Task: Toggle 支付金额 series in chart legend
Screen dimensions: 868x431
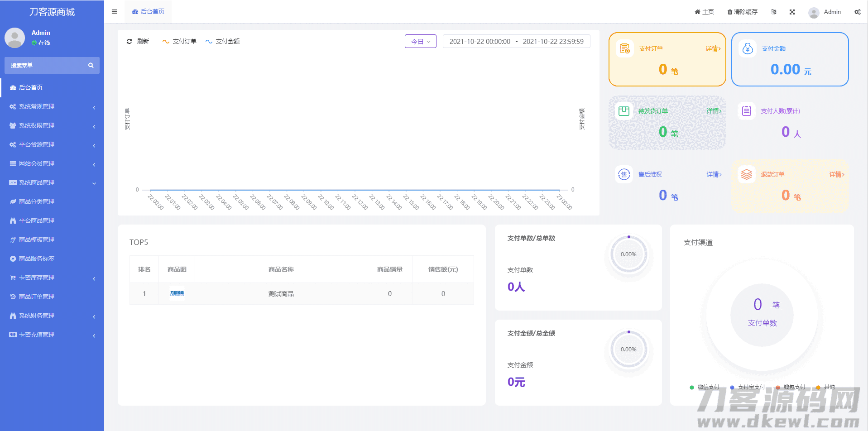Action: [x=222, y=41]
